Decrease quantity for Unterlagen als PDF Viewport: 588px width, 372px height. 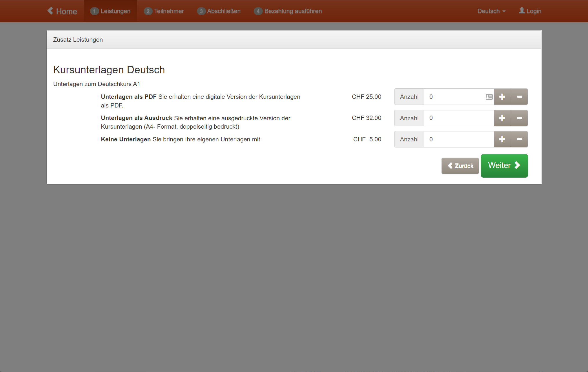519,97
